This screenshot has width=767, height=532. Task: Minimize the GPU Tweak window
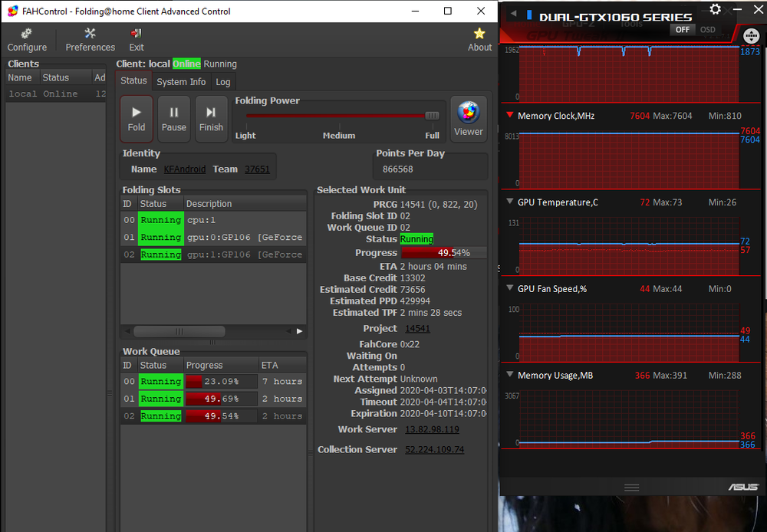click(738, 9)
